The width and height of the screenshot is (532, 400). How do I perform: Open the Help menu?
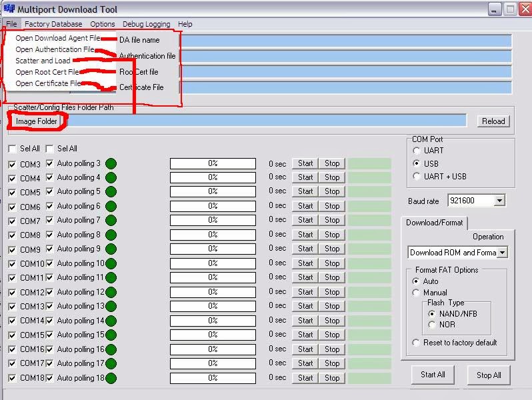pos(185,24)
